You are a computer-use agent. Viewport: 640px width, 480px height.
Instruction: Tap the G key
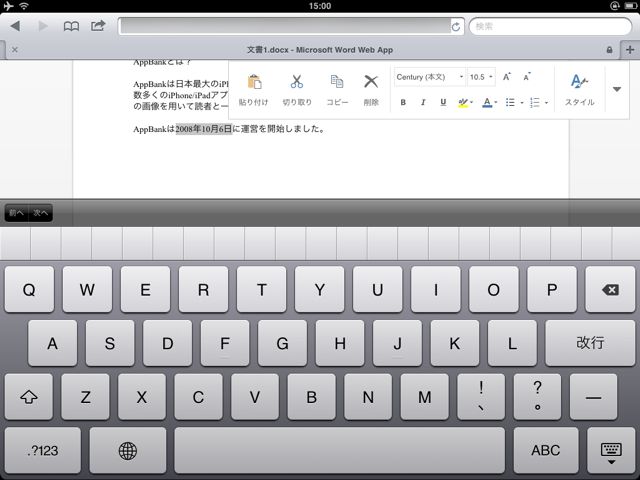282,343
